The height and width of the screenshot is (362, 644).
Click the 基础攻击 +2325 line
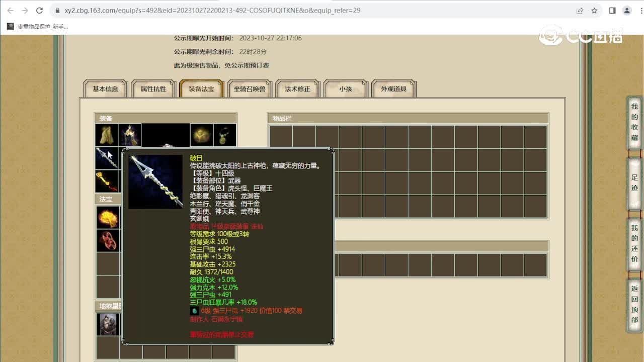213,264
